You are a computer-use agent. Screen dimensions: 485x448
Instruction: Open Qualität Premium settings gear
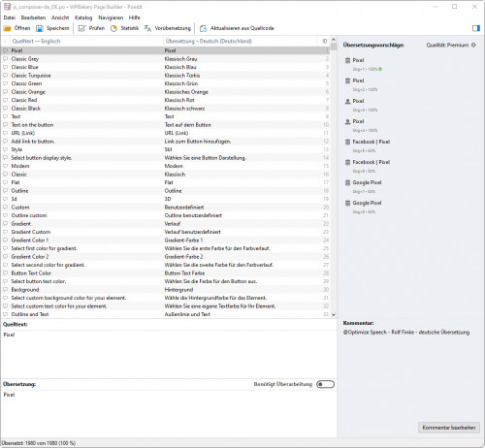[x=473, y=45]
